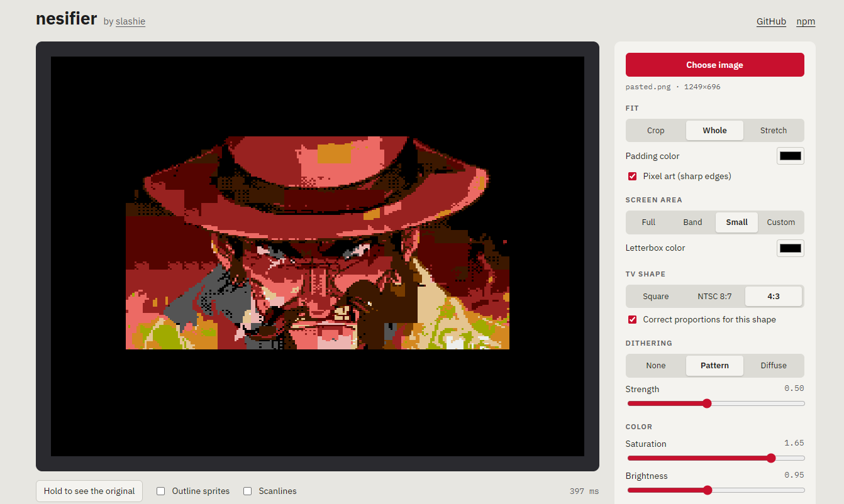Choose Band screen area
This screenshot has height=504, width=844.
[x=692, y=222]
